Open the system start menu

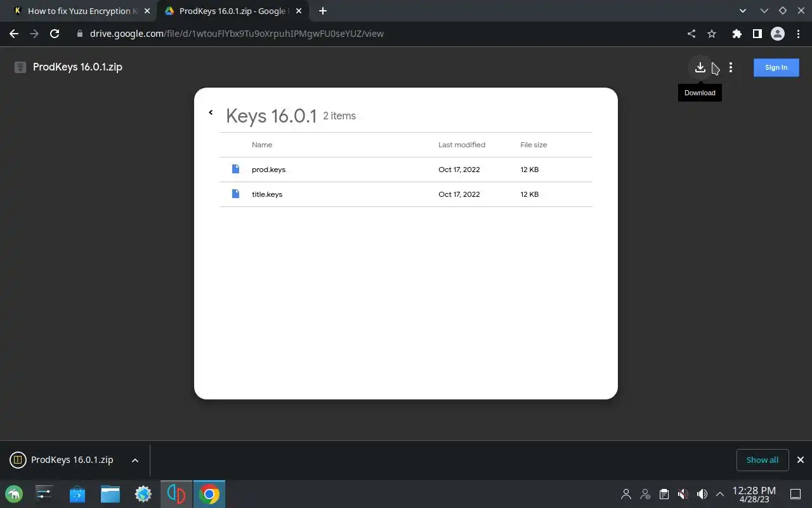(x=14, y=493)
